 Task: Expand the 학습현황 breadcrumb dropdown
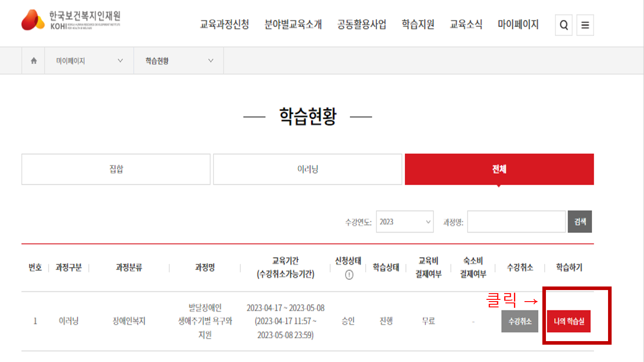[x=179, y=61]
